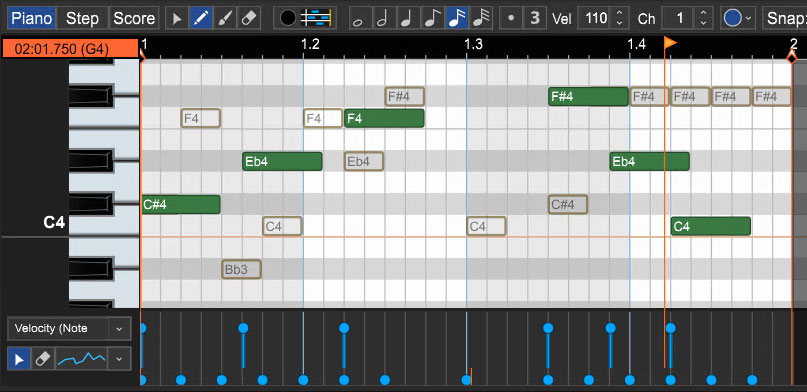Click the note color lanes icon

[x=315, y=19]
